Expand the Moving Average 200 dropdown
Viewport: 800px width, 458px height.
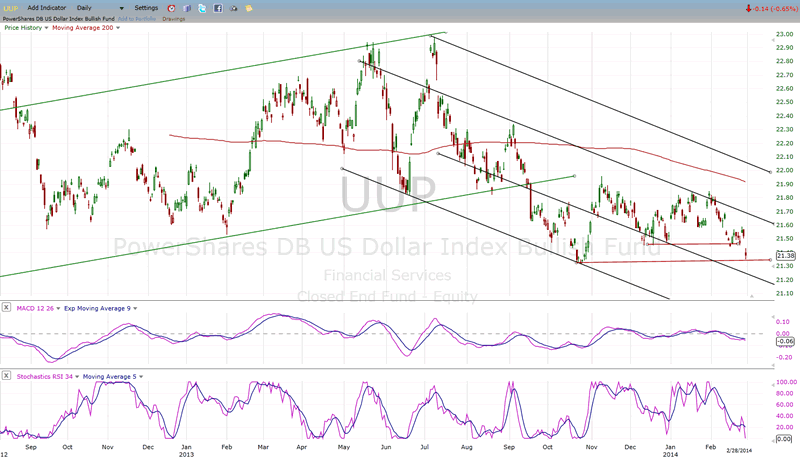(x=118, y=28)
